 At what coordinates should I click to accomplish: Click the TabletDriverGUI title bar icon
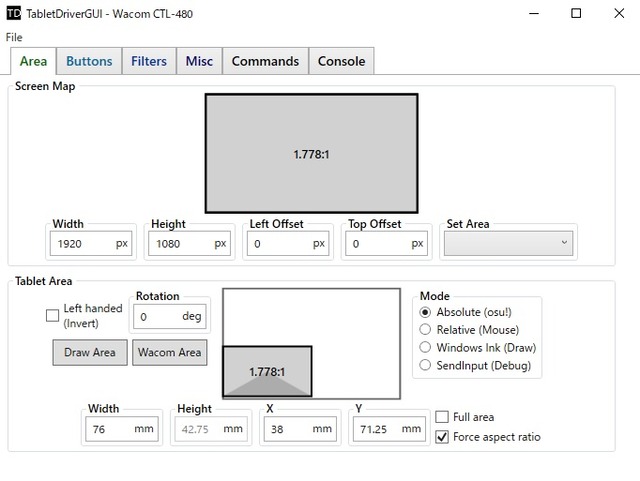click(x=13, y=13)
